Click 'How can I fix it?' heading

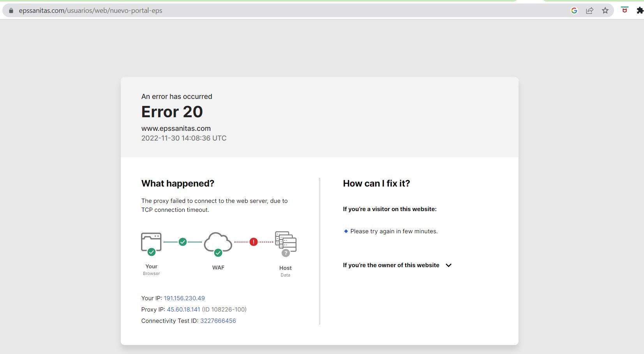[376, 183]
